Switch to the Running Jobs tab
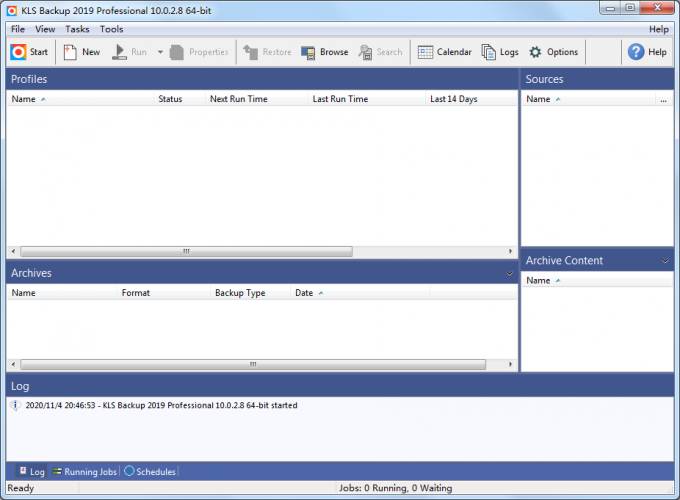 (x=85, y=471)
